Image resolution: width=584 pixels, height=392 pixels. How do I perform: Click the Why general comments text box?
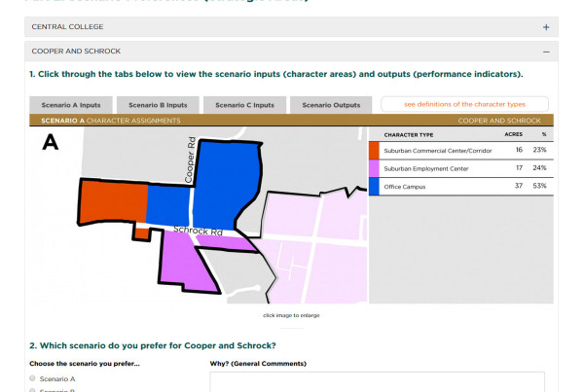tap(377, 381)
